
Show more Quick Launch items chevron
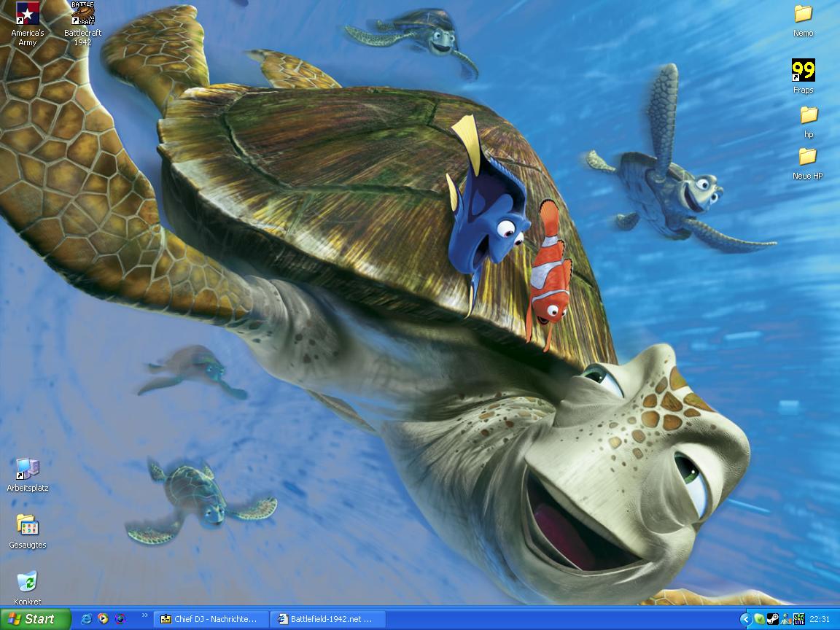click(144, 615)
